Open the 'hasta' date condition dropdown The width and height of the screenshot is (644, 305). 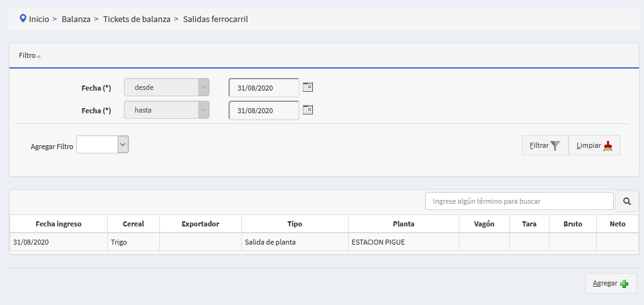(167, 110)
